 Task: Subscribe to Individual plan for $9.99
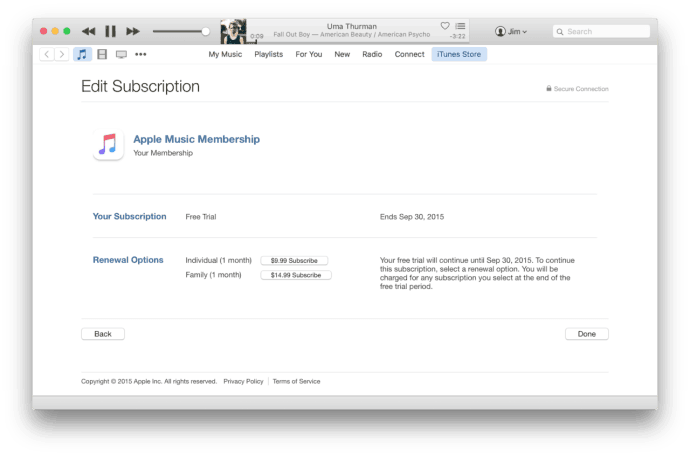click(x=294, y=260)
